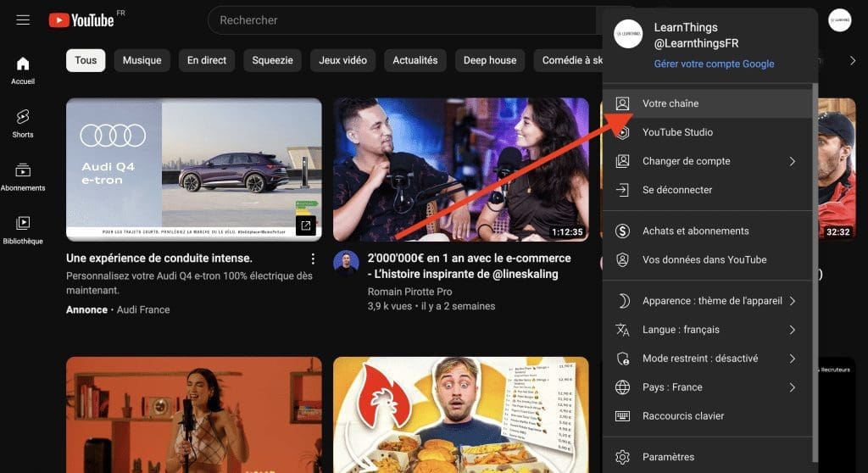Select the Squeezie filter chip
868x473 pixels.
coord(272,60)
